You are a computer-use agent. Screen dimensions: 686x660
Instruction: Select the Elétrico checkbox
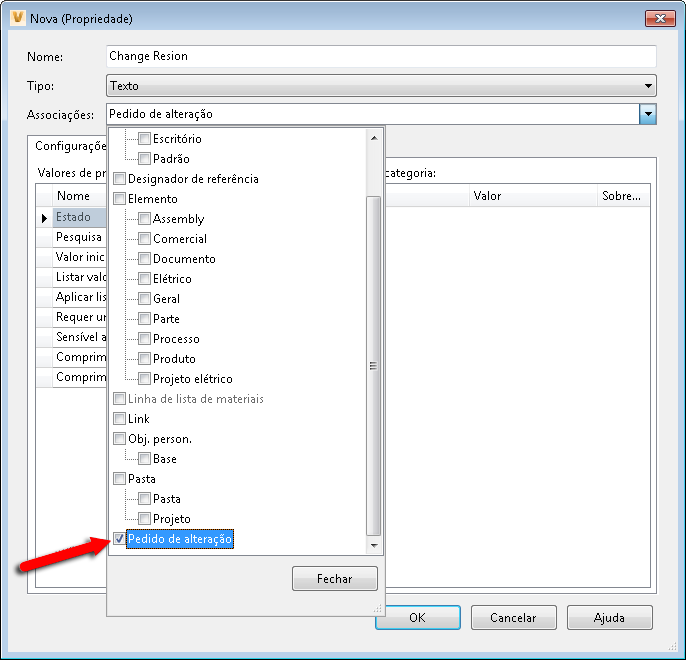[x=144, y=279]
